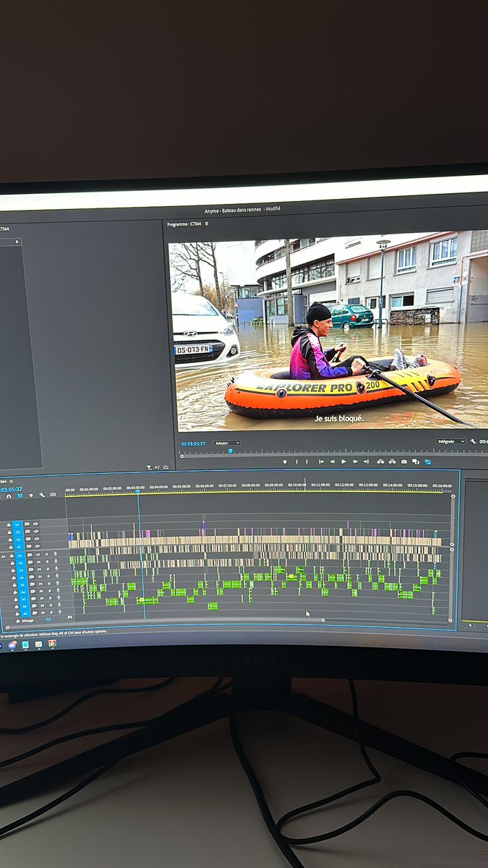Step forward one frame in Program monitor
The height and width of the screenshot is (868, 488).
point(355,461)
